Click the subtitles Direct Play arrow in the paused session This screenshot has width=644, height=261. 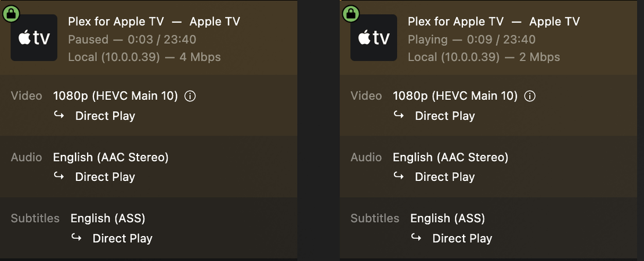click(x=77, y=237)
